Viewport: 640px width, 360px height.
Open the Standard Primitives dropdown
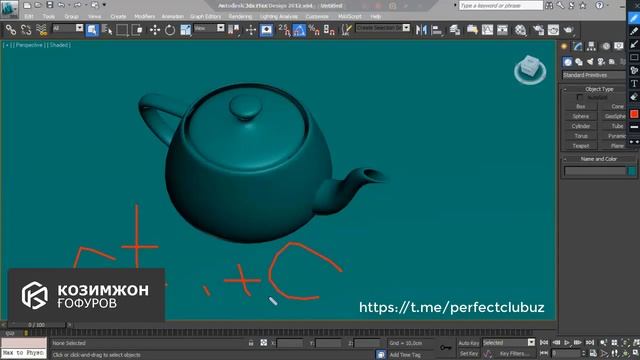[x=593, y=75]
